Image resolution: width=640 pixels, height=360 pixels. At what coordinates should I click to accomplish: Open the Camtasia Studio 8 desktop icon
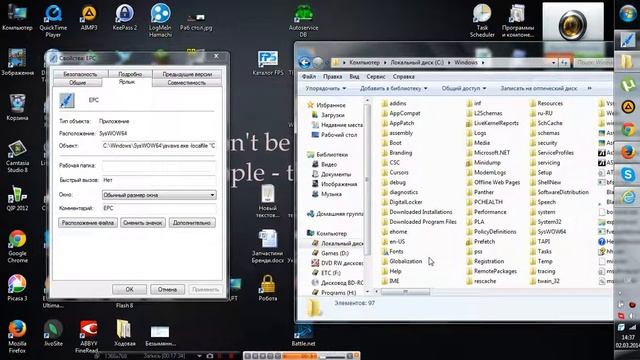17,157
